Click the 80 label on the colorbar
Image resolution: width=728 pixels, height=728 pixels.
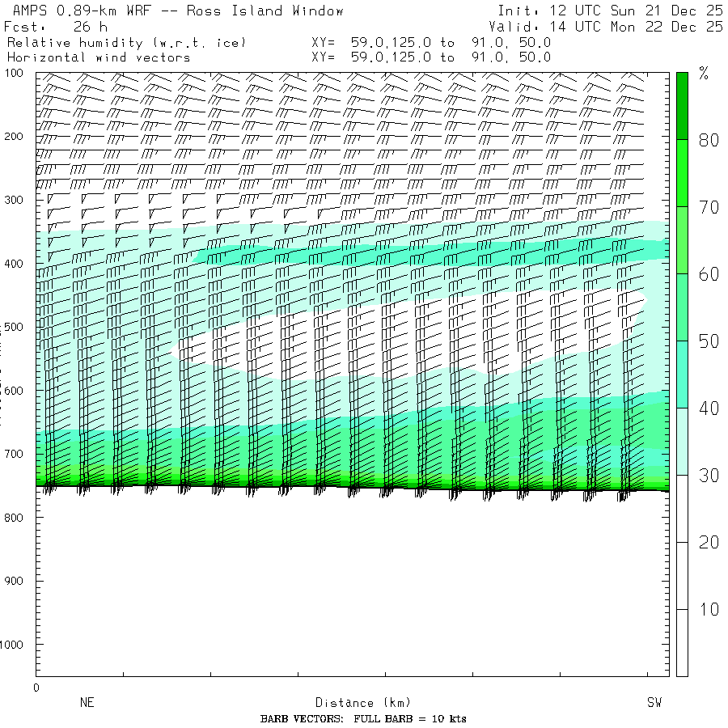709,140
